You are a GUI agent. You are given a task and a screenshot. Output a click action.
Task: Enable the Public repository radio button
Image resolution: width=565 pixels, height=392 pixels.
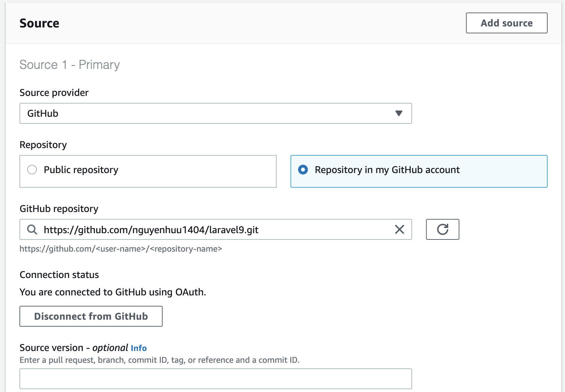32,170
